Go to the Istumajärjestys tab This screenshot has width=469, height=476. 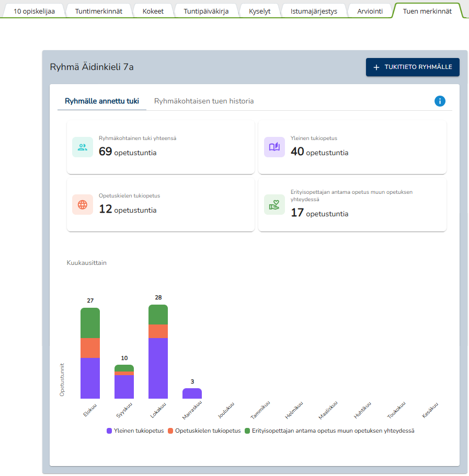(314, 11)
